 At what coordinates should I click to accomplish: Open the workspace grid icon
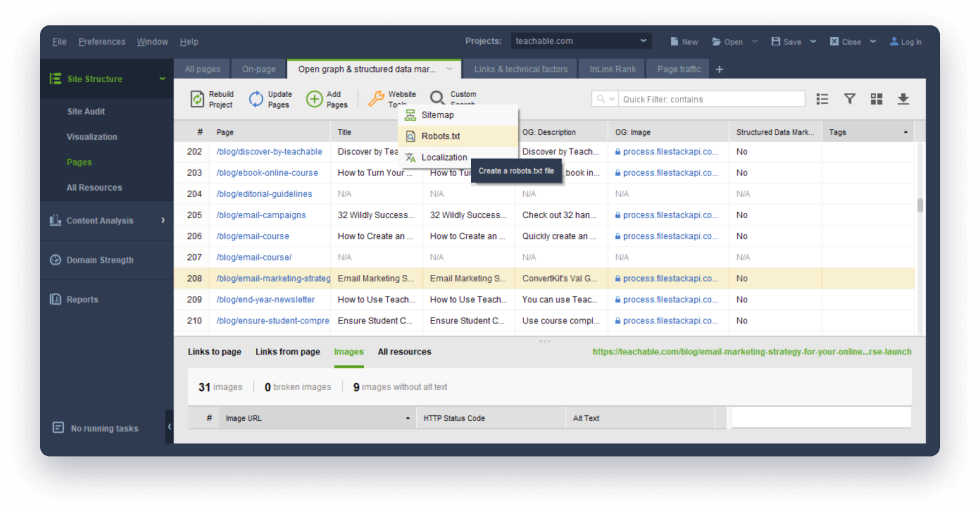pyautogui.click(x=876, y=99)
